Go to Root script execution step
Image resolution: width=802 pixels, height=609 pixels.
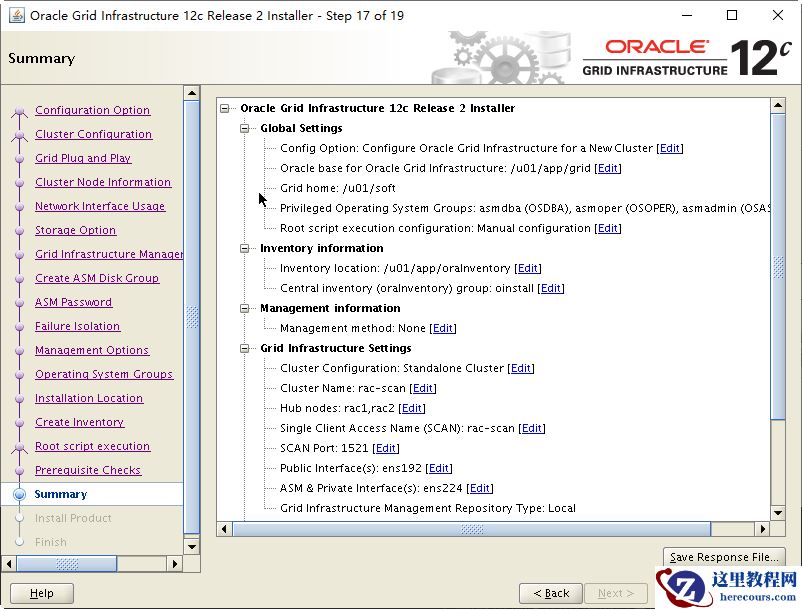coord(93,446)
